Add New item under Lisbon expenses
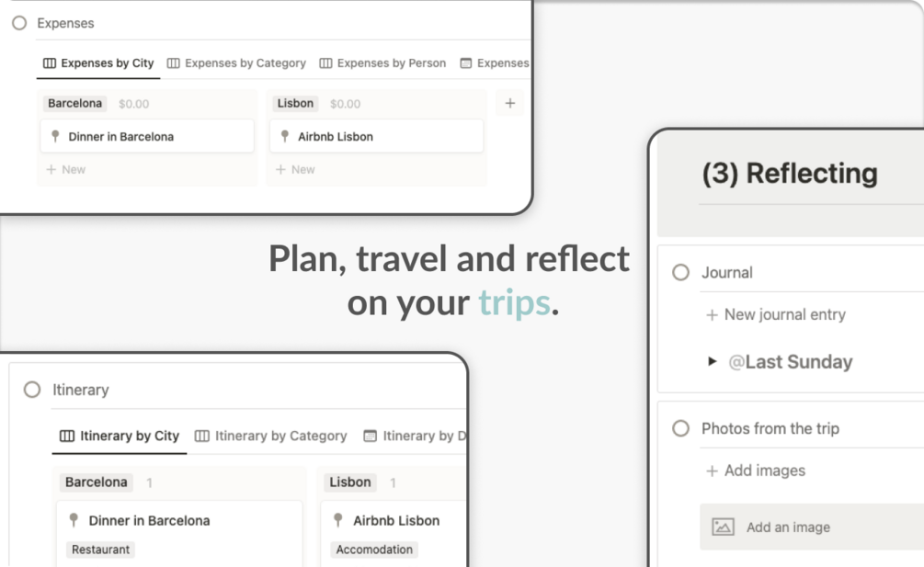 295,170
